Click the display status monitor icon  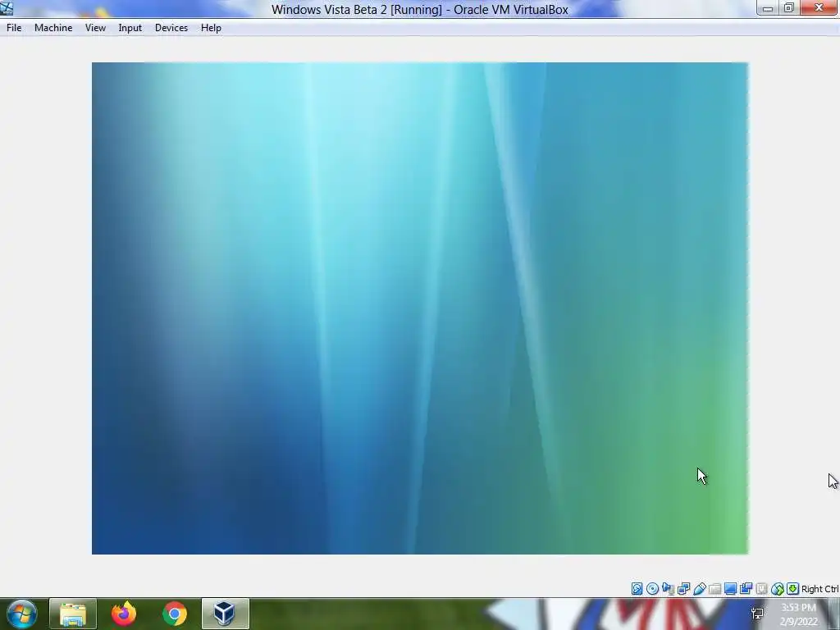[730, 589]
